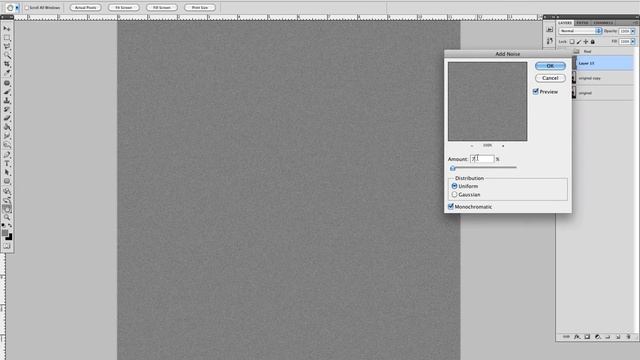This screenshot has width=640, height=360.
Task: Adjust the noise Amount slider handle
Action: (452, 168)
